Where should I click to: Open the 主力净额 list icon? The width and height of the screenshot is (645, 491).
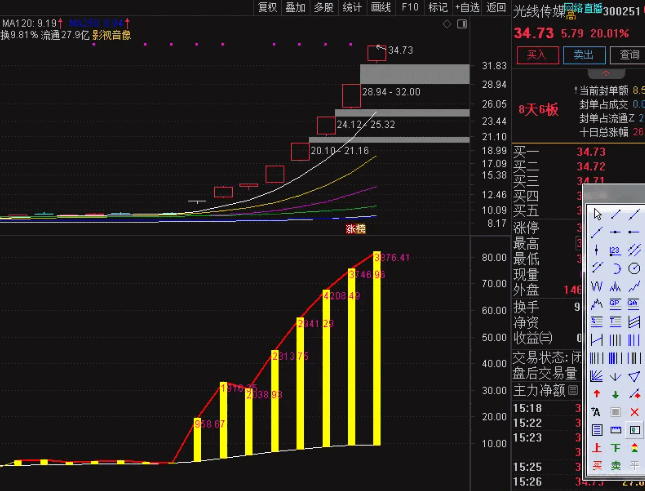click(x=573, y=390)
